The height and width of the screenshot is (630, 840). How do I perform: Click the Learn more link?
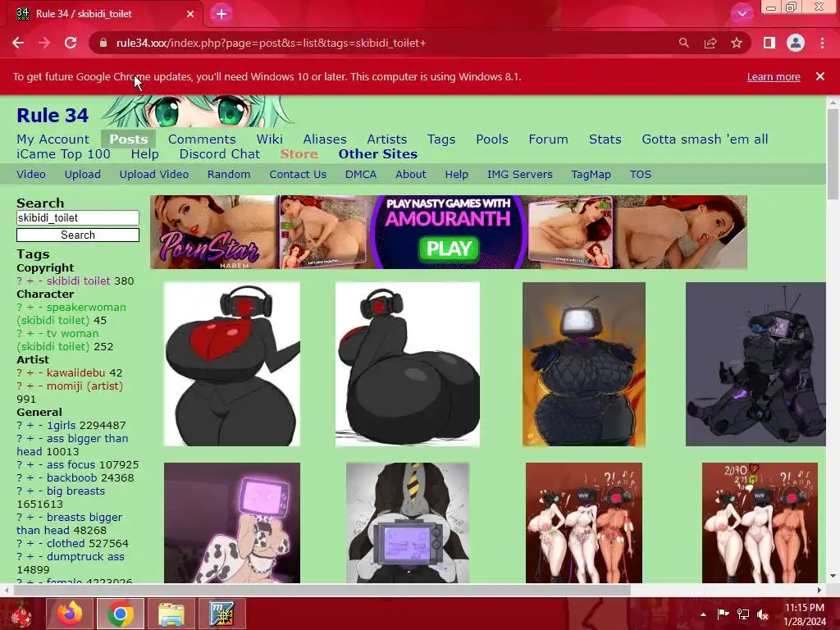[774, 76]
